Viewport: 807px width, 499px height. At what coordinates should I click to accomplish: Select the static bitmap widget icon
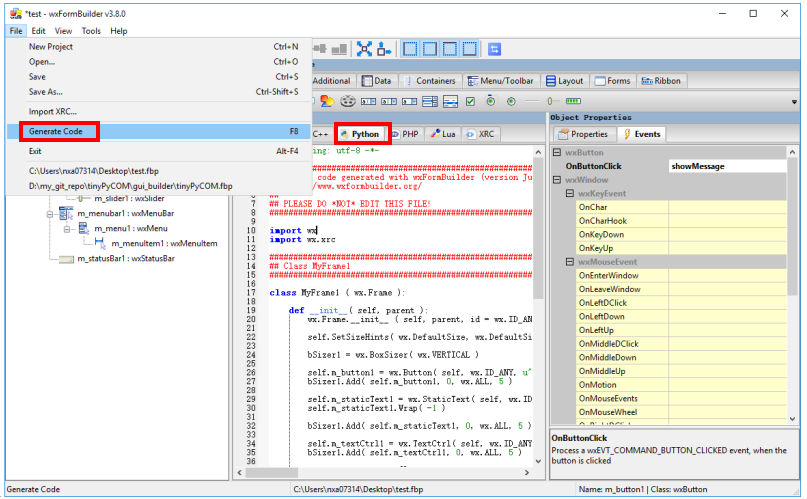pos(327,101)
